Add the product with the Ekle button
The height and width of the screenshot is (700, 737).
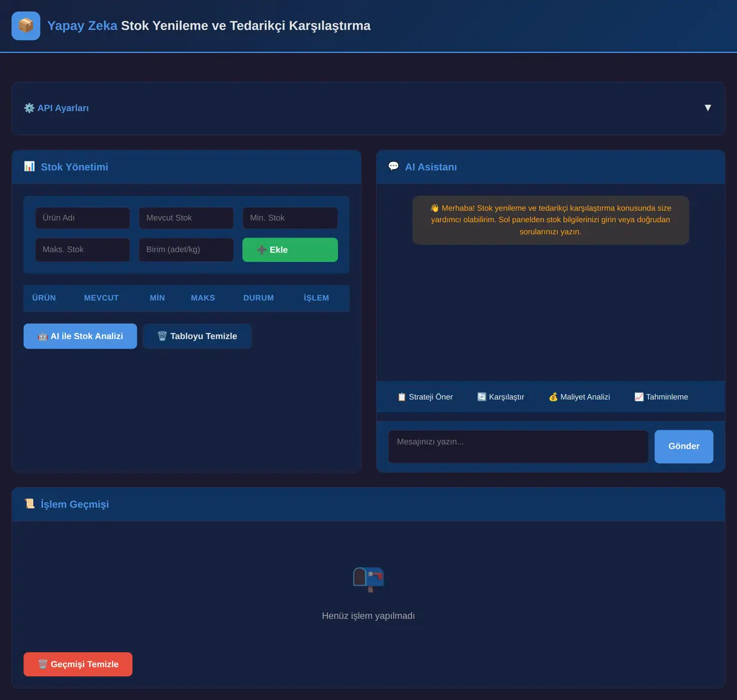290,250
